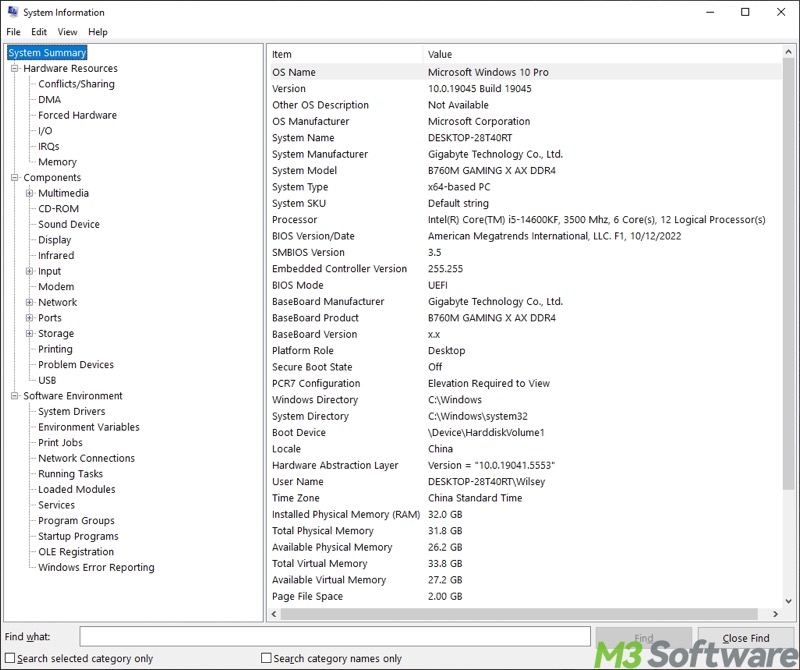Collapse the Software Environment node
This screenshot has width=800, height=670.
point(15,396)
